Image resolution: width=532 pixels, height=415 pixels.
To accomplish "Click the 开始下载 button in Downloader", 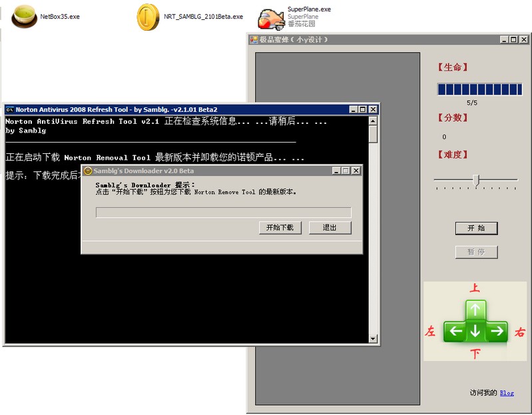I will coord(280,228).
